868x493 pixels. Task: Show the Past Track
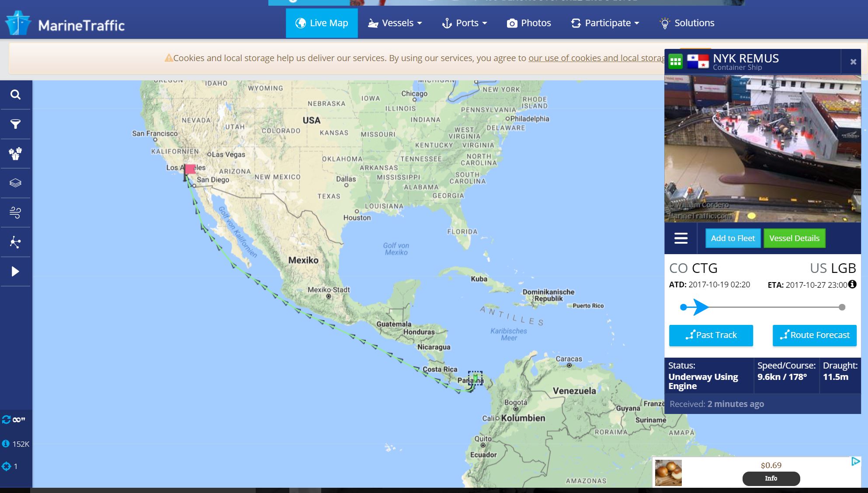tap(711, 335)
